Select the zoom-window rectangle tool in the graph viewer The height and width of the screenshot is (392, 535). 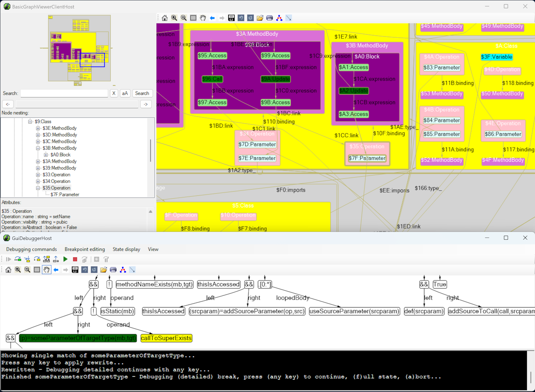tap(193, 18)
